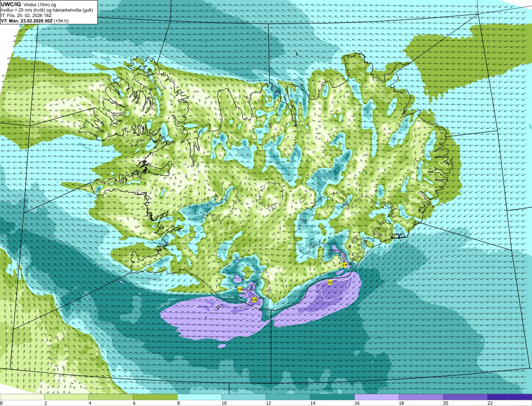
Task: Click the legend scale label '12'
Action: [268, 403]
